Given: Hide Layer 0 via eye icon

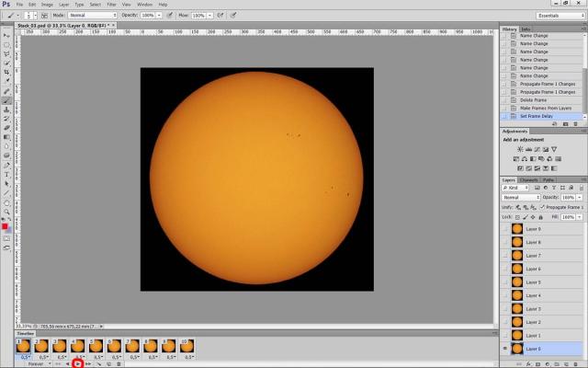Looking at the screenshot, I should click(x=504, y=350).
